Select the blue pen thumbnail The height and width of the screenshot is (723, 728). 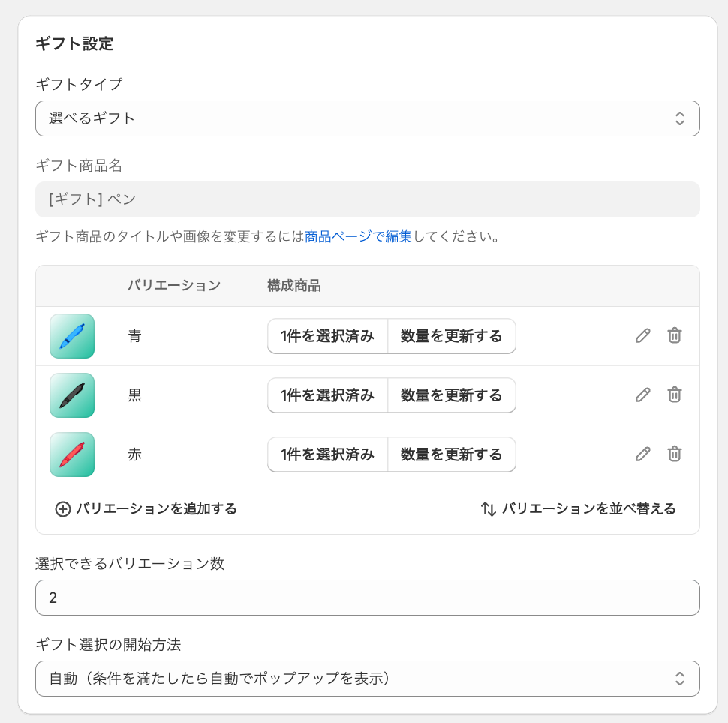[x=72, y=336]
